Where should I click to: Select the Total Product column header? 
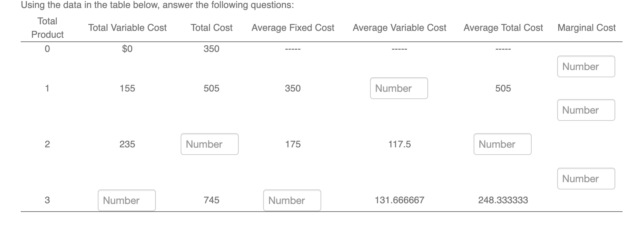48,28
